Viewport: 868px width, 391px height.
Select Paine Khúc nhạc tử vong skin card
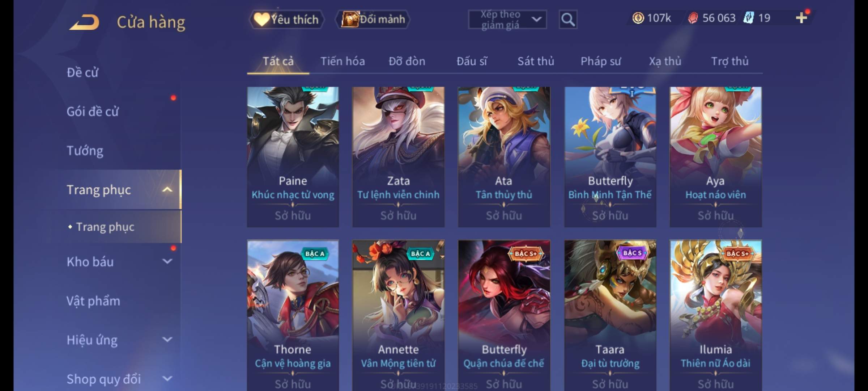[x=293, y=157]
